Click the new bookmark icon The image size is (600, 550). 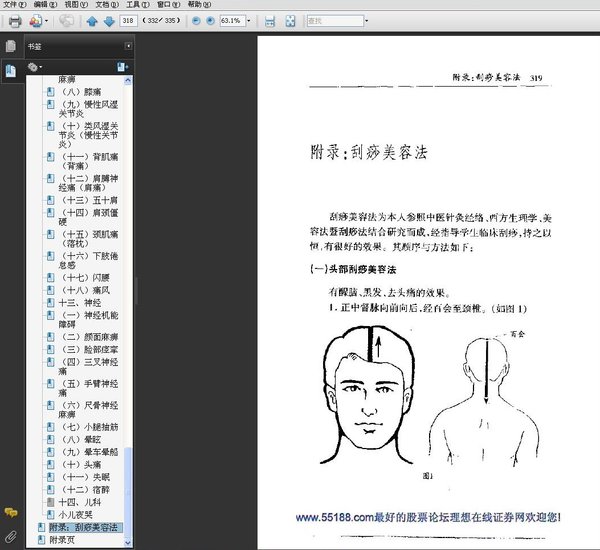click(122, 67)
